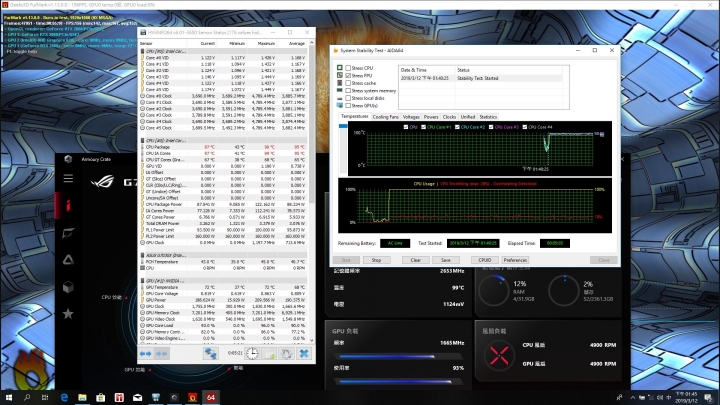Image resolution: width=720 pixels, height=405 pixels.
Task: Close HWiNFO sensors with blue X icon
Action: (x=304, y=354)
